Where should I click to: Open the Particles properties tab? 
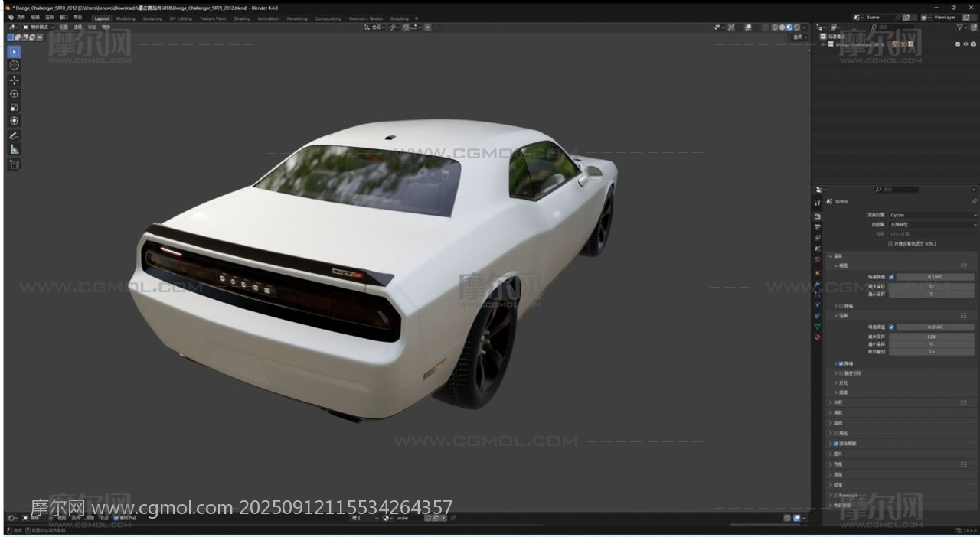tap(818, 294)
